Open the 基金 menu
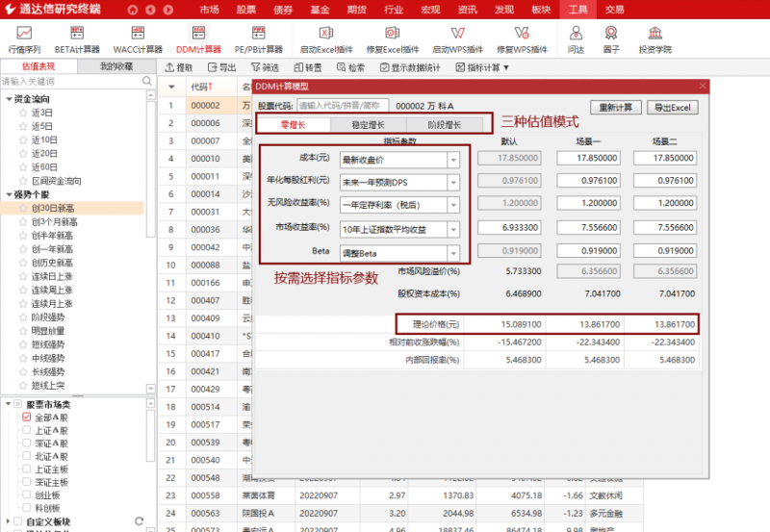This screenshot has height=532, width=770. (x=321, y=10)
